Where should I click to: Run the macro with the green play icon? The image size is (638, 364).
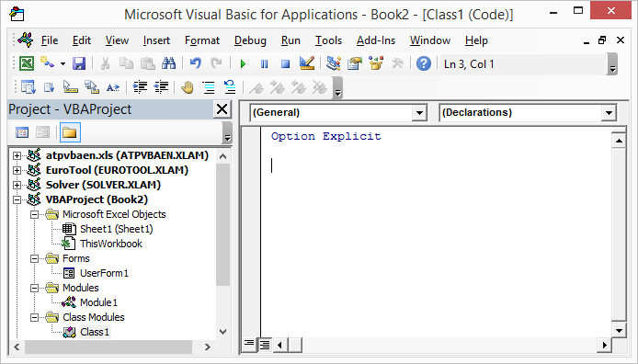(244, 63)
